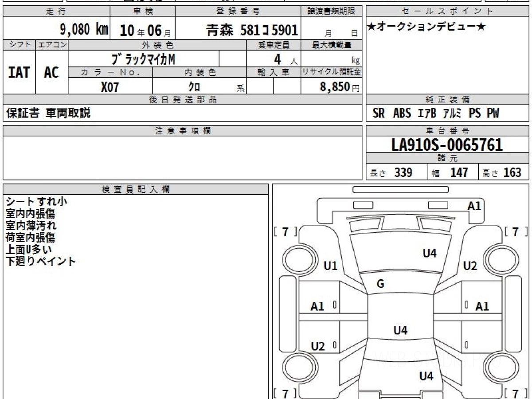Click the IAT shift type cell

[x=19, y=72]
